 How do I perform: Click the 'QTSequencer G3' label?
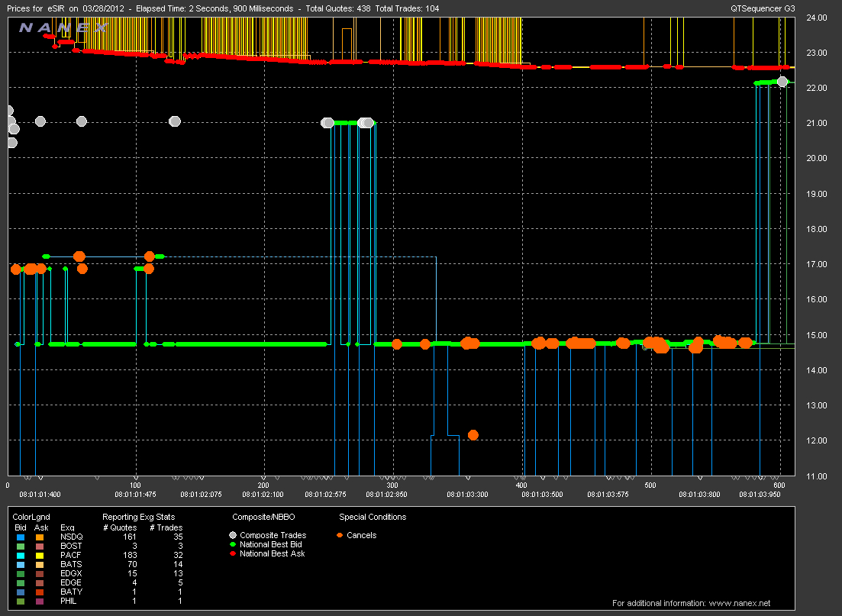[763, 8]
